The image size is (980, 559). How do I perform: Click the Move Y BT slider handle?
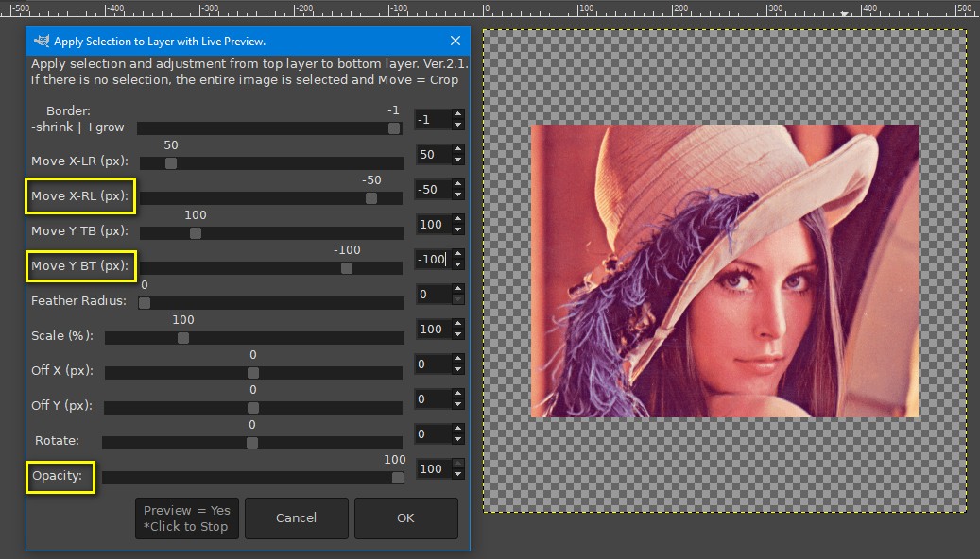click(346, 268)
